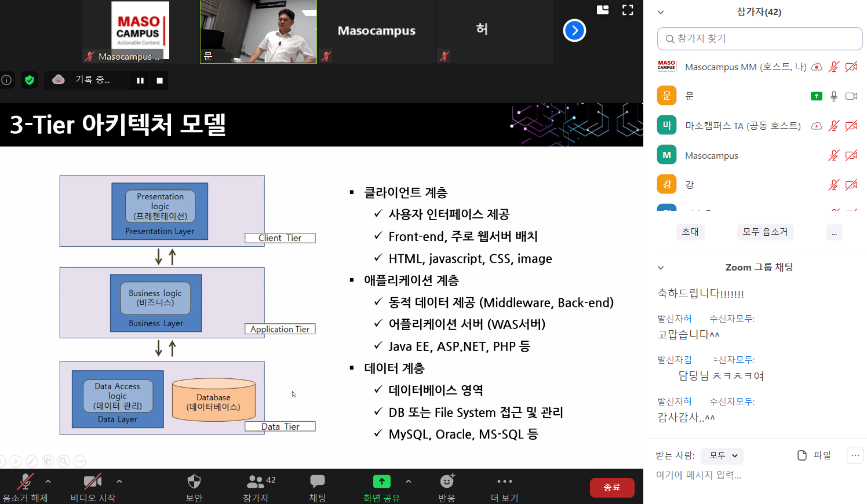Collapse the participants list chevron
This screenshot has width=867, height=504.
pyautogui.click(x=661, y=12)
